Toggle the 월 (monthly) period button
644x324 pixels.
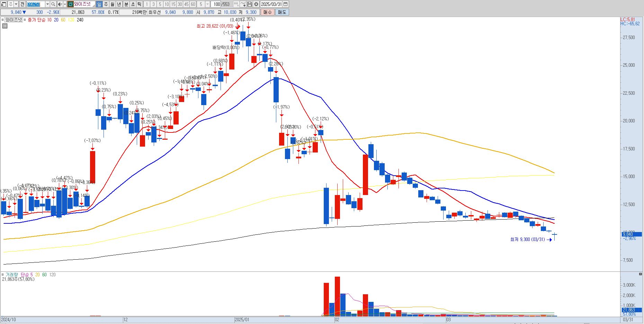[113, 4]
